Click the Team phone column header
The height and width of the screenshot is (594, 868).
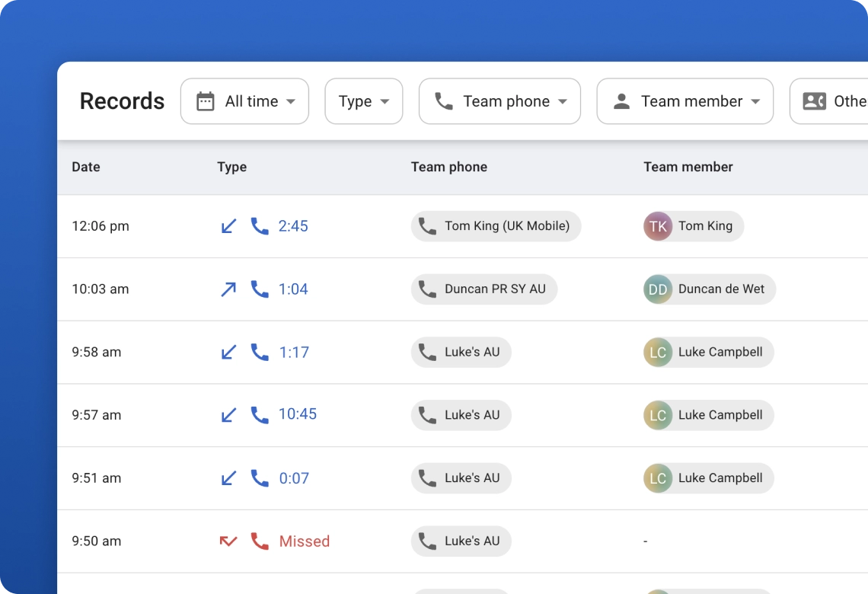(x=449, y=168)
